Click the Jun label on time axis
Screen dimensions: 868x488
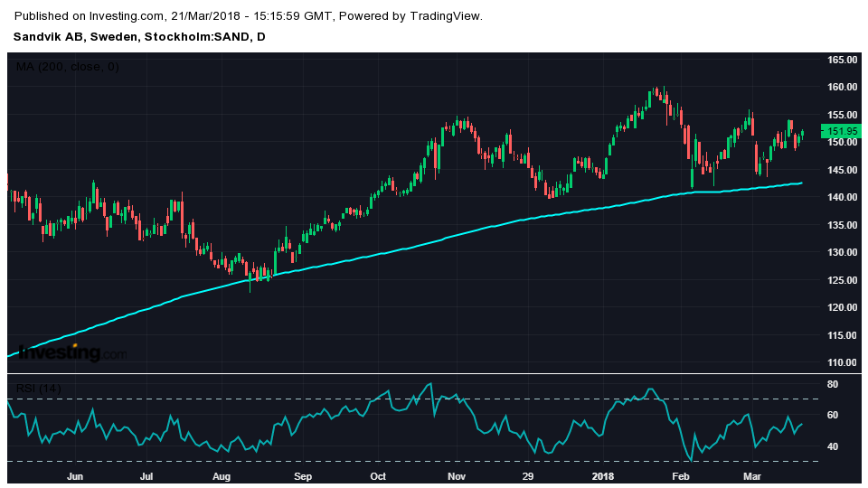coord(75,476)
